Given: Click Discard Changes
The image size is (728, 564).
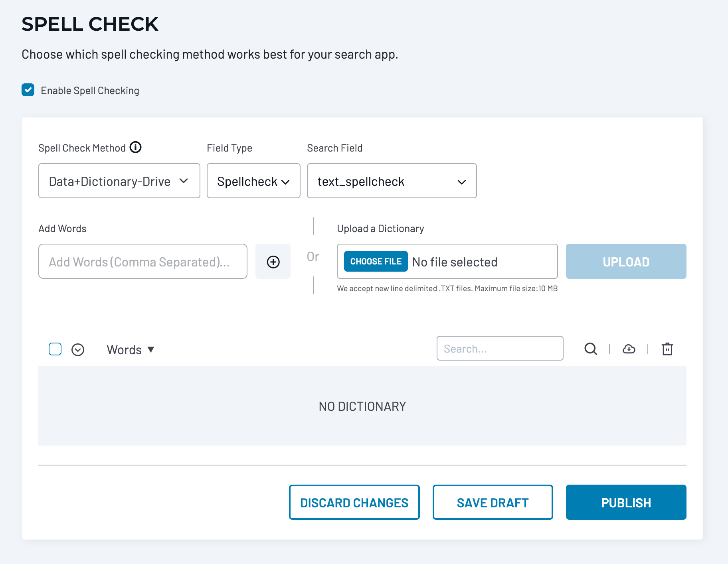Looking at the screenshot, I should coord(354,502).
